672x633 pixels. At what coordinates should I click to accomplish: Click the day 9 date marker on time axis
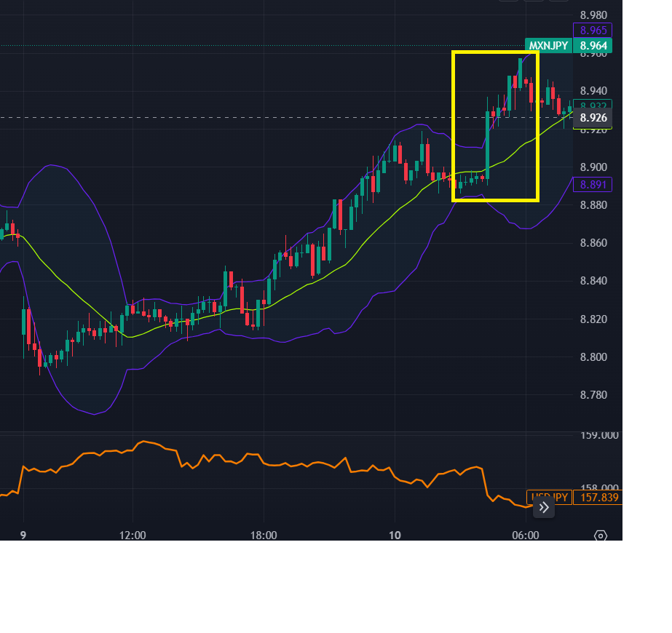23,536
